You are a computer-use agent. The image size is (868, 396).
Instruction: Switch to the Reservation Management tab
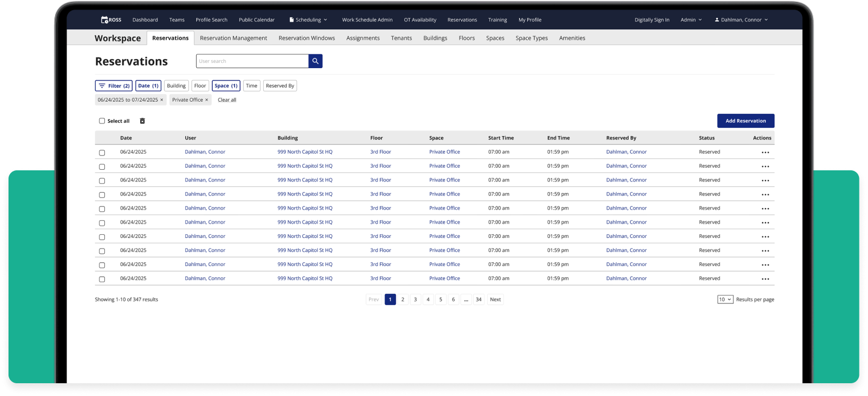pos(233,38)
